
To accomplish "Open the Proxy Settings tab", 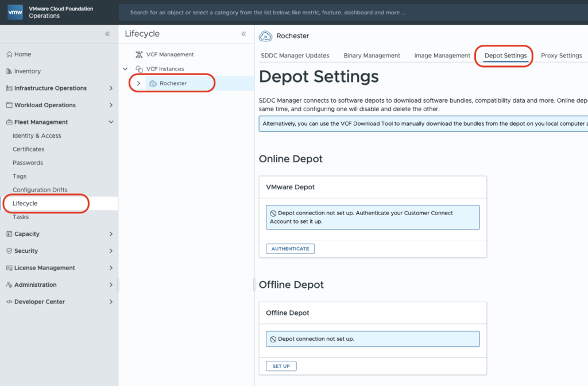I will (x=561, y=56).
